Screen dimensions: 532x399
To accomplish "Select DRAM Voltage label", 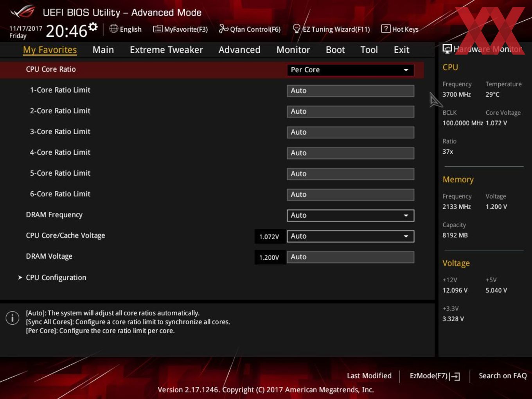I will click(x=49, y=256).
